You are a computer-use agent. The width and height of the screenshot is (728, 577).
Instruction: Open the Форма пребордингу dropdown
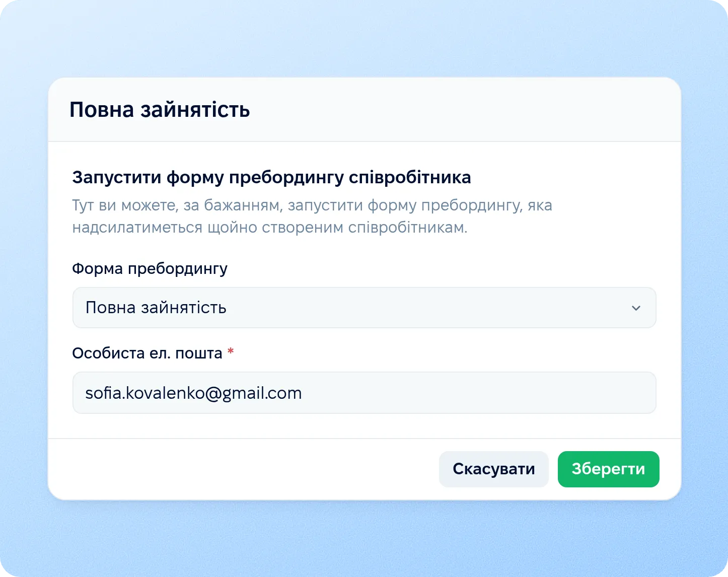coord(364,308)
